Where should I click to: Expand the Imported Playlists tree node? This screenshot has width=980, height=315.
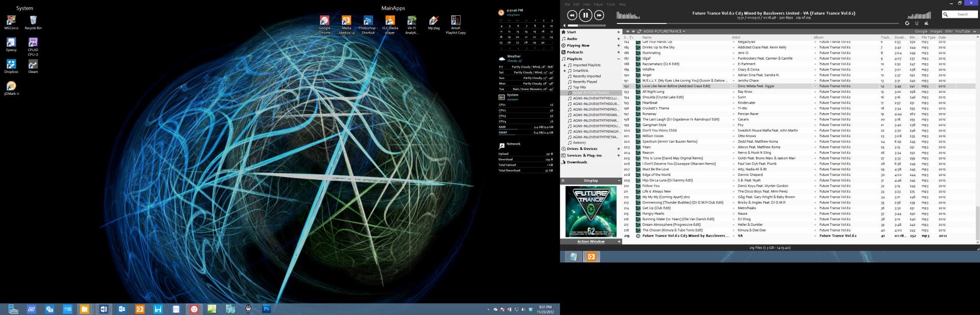pos(565,65)
